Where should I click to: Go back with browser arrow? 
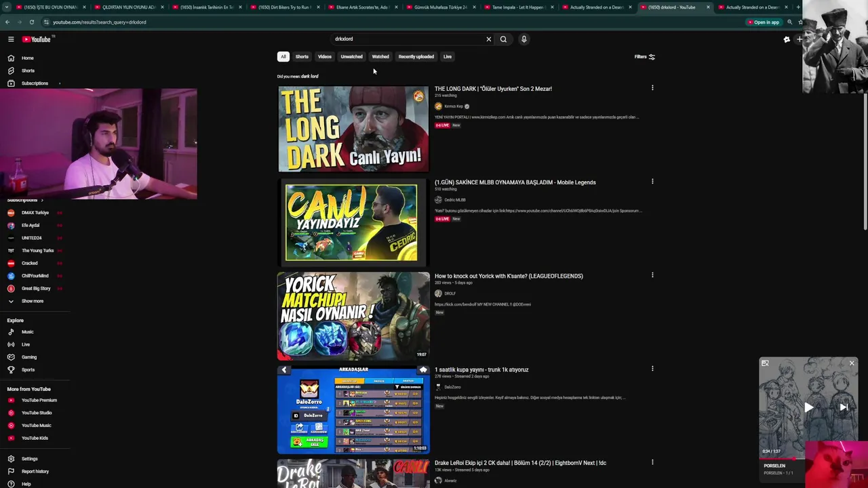7,22
